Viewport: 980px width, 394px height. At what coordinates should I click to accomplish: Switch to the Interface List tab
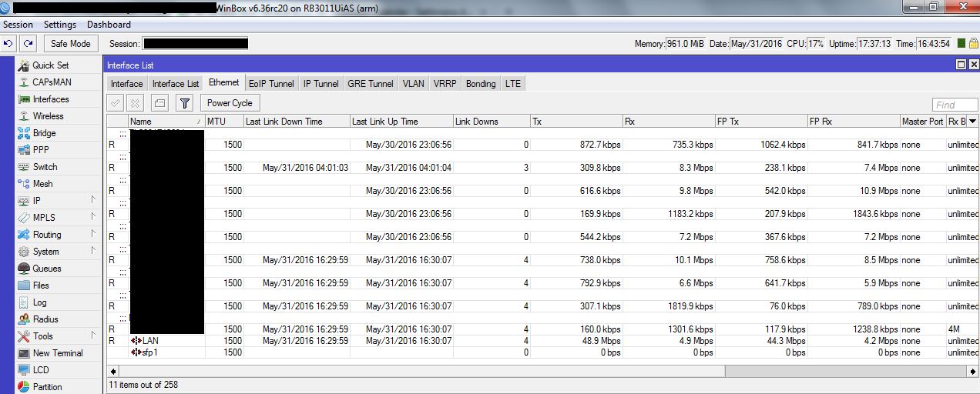(176, 84)
